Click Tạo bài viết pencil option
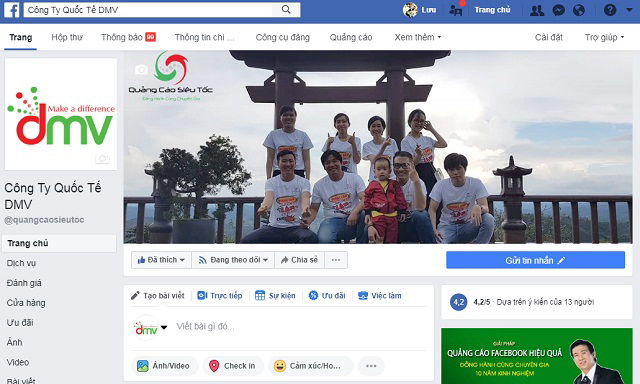 [158, 295]
